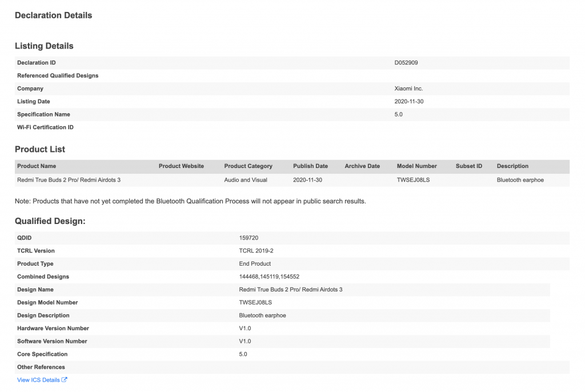Click the Design Name value Redmi True Buds 2 Pro
The height and width of the screenshot is (392, 585).
click(291, 290)
